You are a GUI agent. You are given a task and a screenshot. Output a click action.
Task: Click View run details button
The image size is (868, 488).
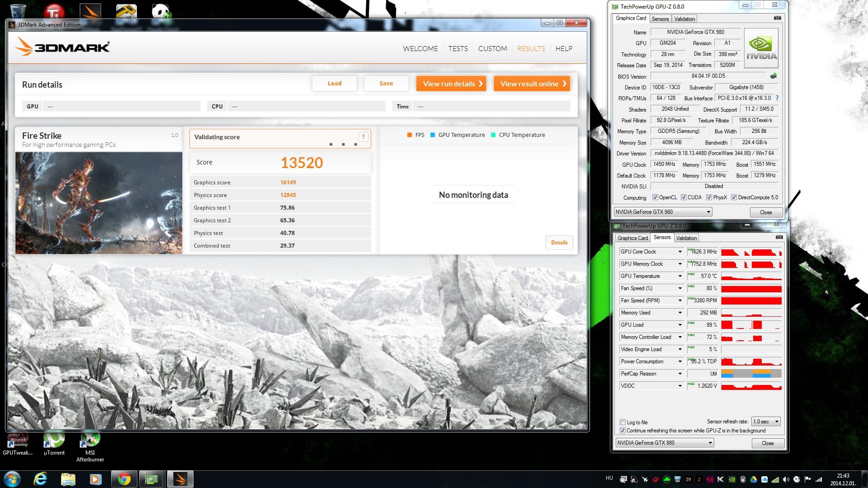tap(451, 84)
